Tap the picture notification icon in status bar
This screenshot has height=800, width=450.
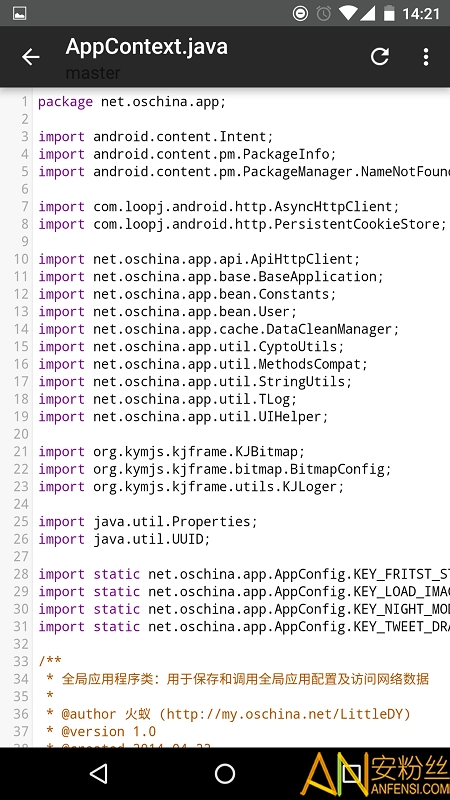20,13
